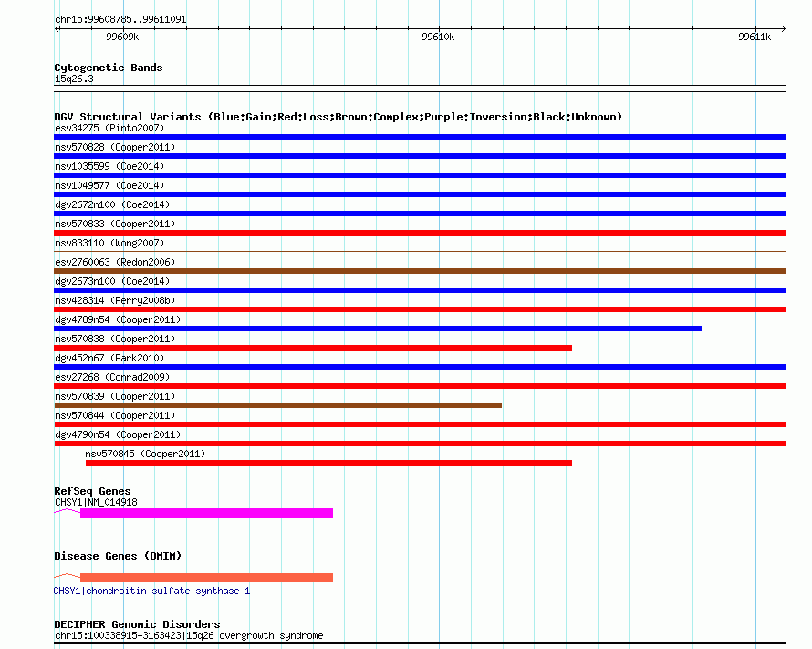Viewport: 812px width, 649px height.
Task: Click the CHSY1|NM_014918 RefSeq gene label
Action: click(96, 502)
